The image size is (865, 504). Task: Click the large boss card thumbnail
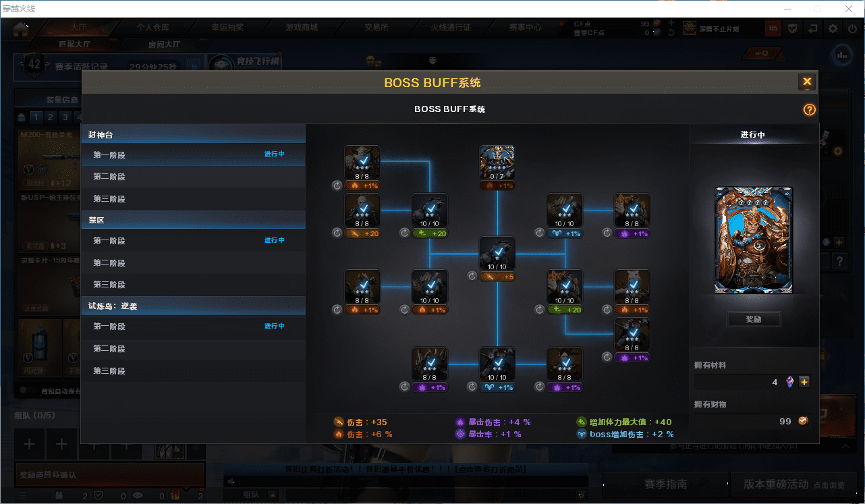click(754, 240)
